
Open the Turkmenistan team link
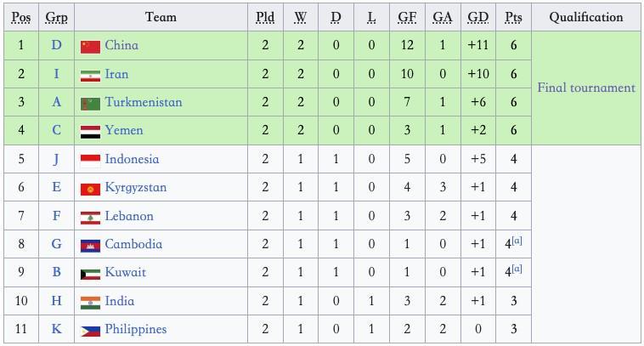tap(144, 102)
